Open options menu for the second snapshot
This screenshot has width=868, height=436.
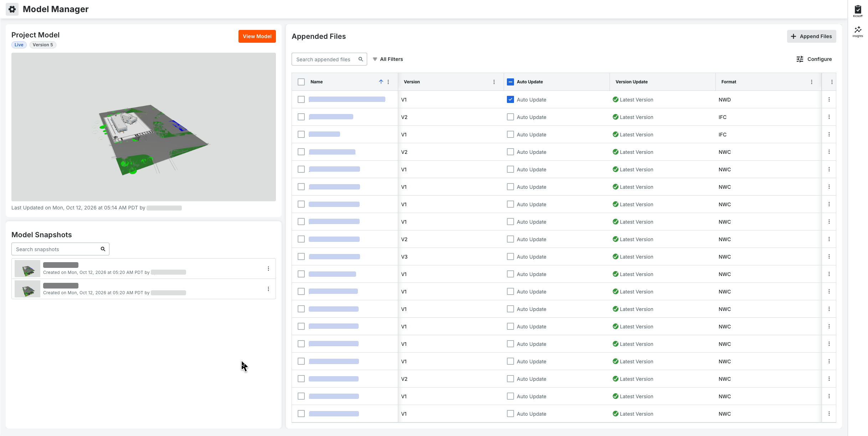[268, 289]
